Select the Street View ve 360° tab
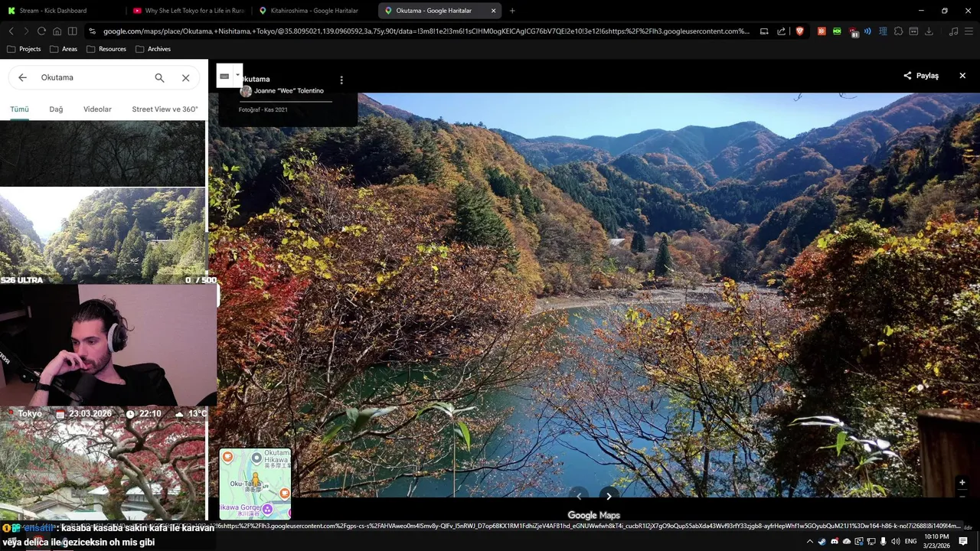Image resolution: width=980 pixels, height=551 pixels. coord(165,109)
